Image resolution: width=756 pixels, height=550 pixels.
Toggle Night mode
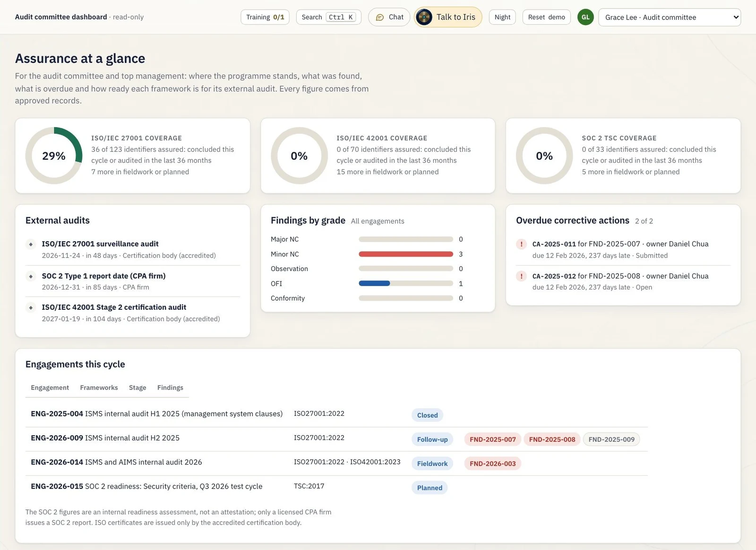[502, 17]
